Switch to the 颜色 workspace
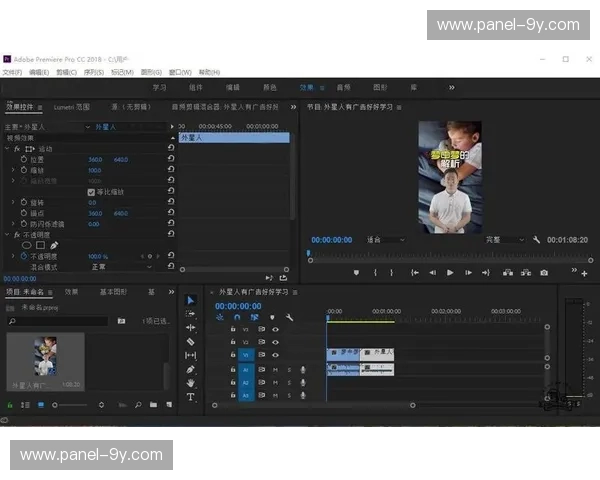600x480 pixels. coord(270,87)
